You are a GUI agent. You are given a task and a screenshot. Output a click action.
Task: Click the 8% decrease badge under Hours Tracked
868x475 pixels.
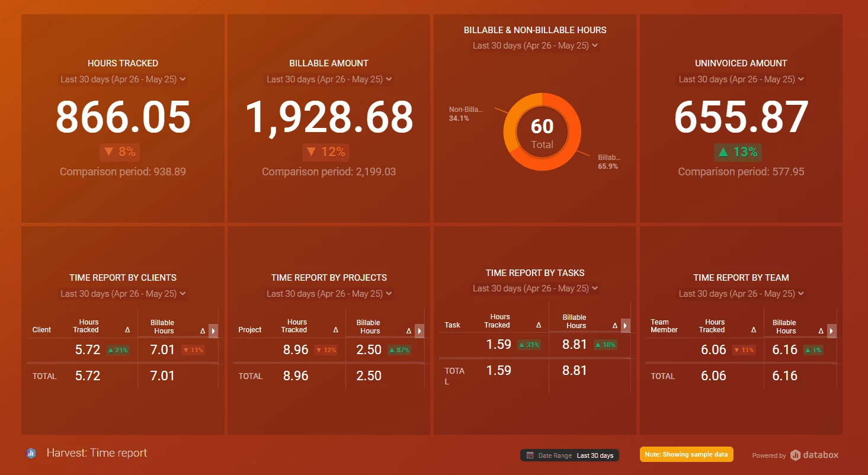point(120,152)
